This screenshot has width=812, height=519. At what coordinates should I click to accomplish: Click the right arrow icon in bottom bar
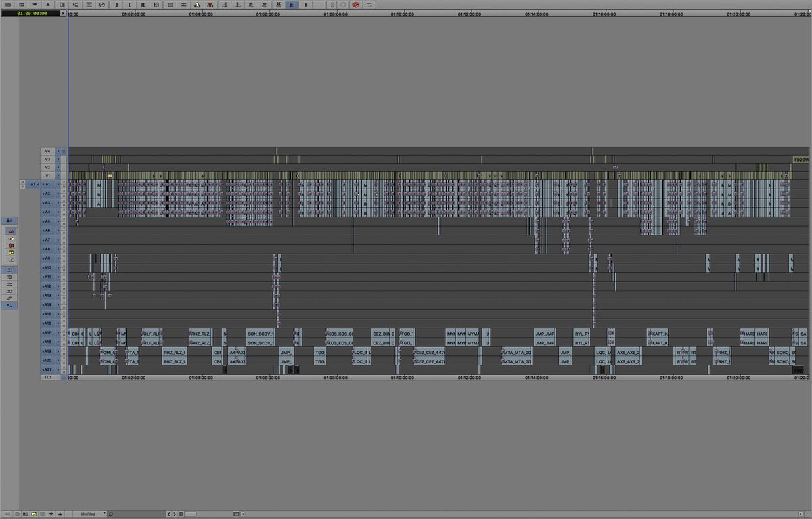[x=175, y=514]
